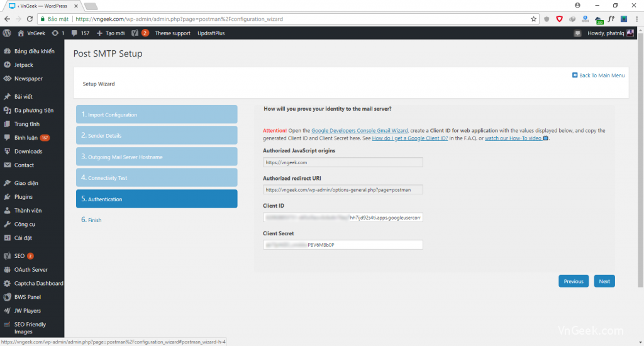Open Contact sidebar item
The height and width of the screenshot is (346, 644).
tap(32, 165)
